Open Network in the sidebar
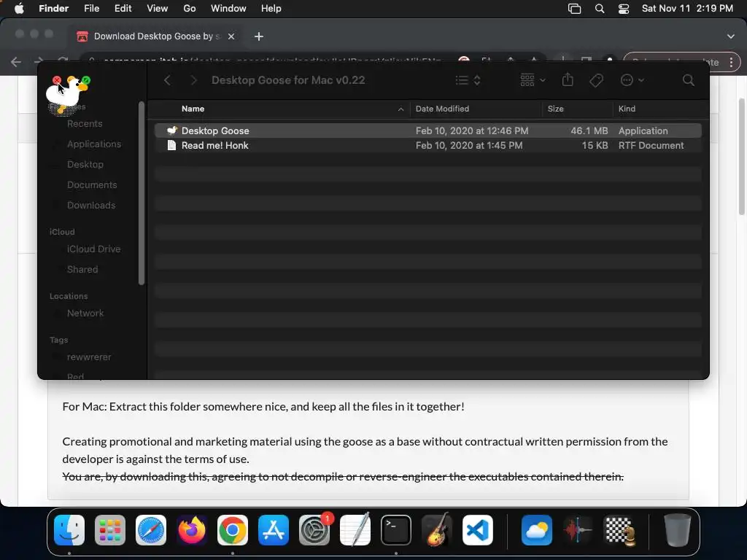 click(85, 314)
